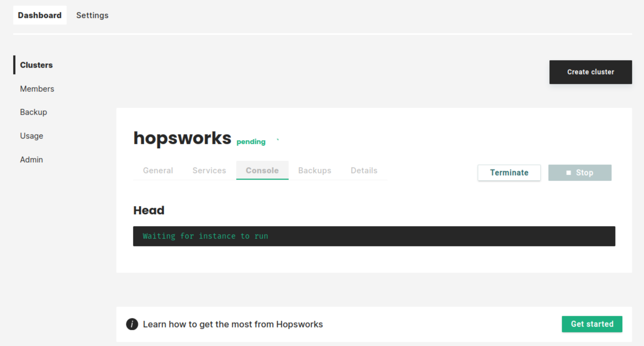
Task: Open the Usage sidebar page
Action: tap(32, 136)
